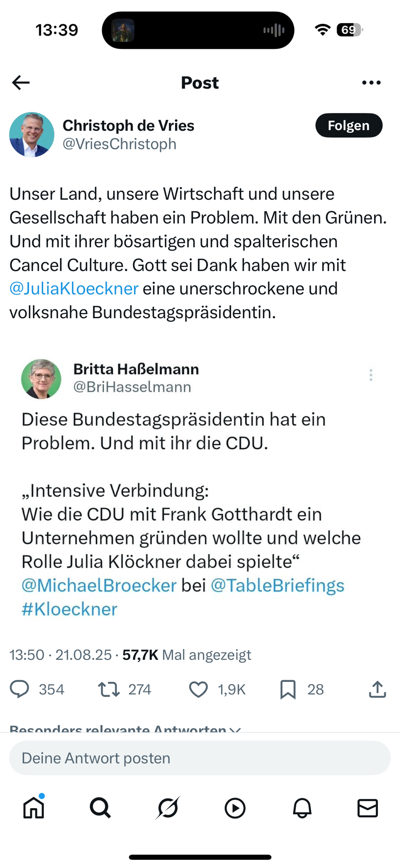This screenshot has height=868, width=400.
Task: Open Britta Haßelmann's avatar in quoted post
Action: 41,378
